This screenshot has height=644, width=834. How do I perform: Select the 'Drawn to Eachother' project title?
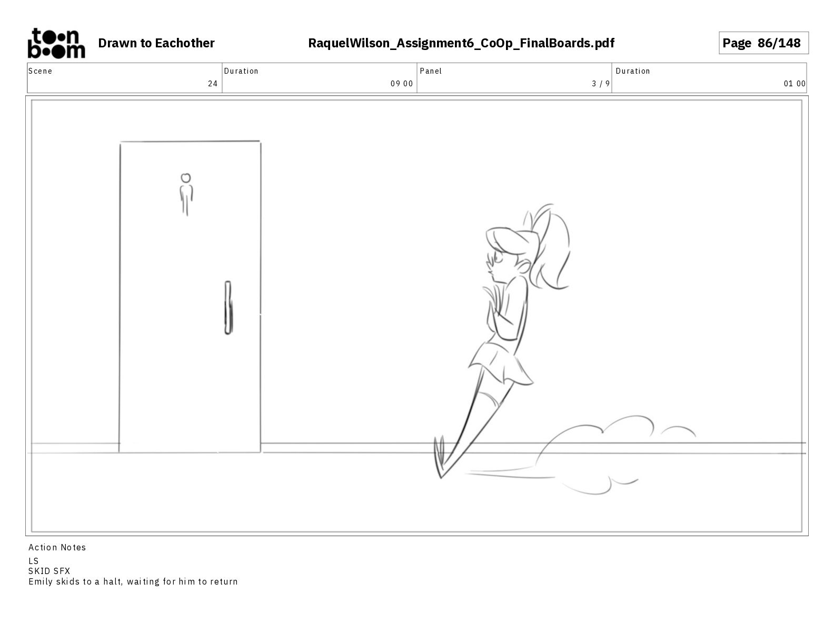(156, 43)
